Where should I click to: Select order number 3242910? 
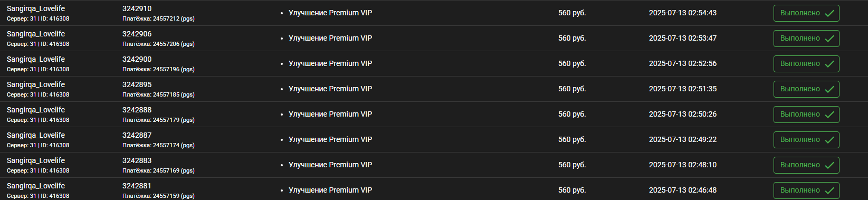tap(137, 8)
